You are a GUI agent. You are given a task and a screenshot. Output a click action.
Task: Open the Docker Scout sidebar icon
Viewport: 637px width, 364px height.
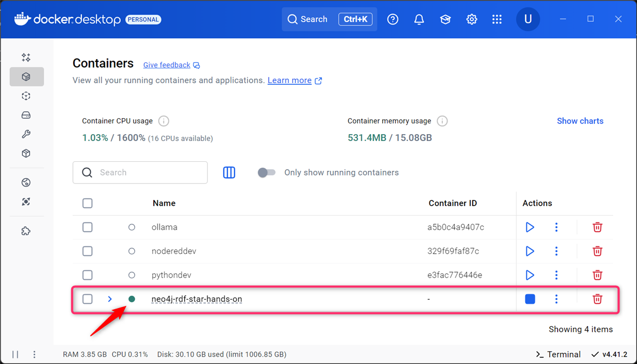click(x=26, y=183)
